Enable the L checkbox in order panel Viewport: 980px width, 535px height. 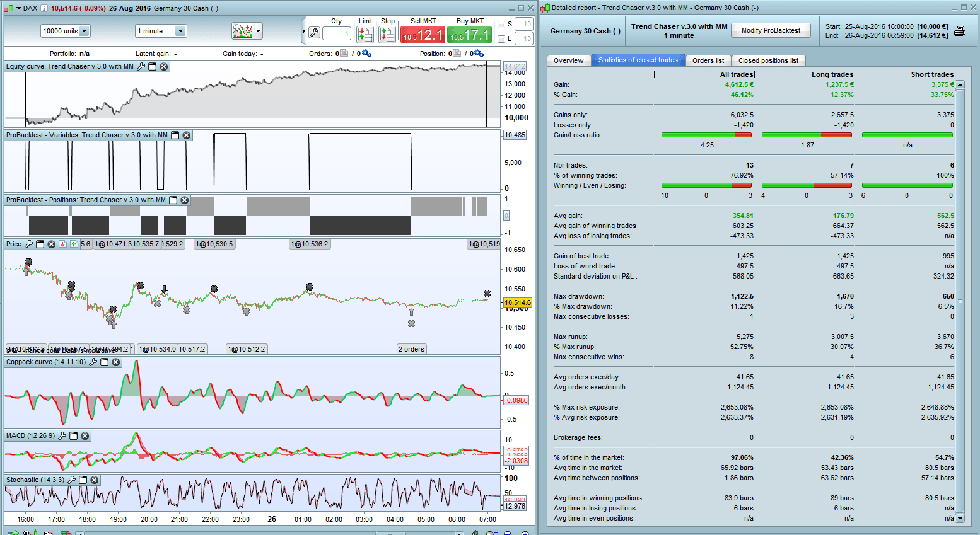[501, 39]
